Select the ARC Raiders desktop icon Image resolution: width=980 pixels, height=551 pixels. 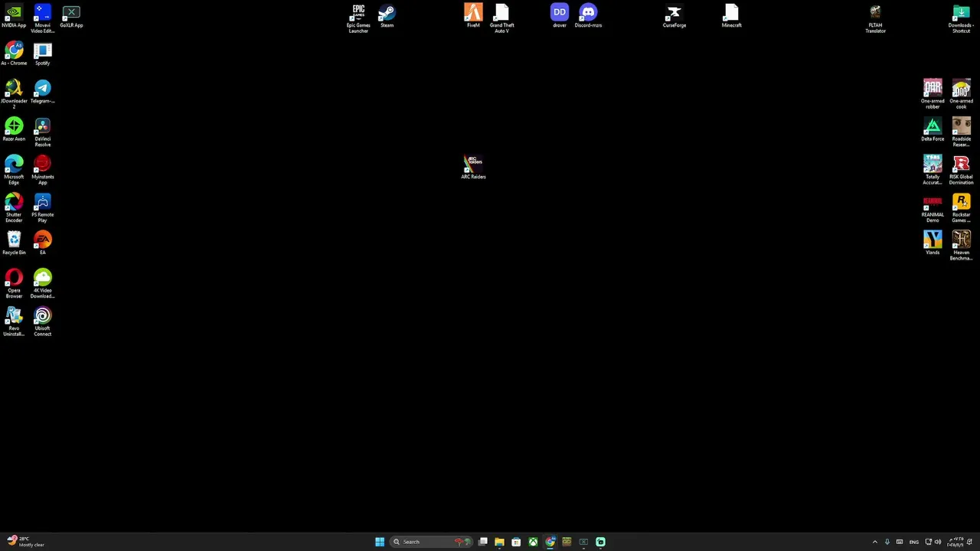[473, 168]
